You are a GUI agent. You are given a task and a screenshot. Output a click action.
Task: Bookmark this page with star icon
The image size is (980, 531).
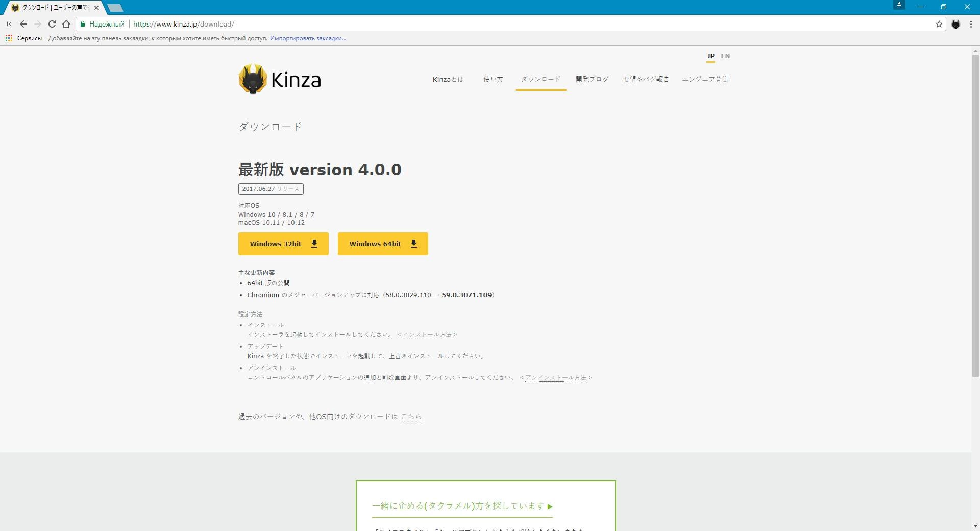click(x=939, y=24)
